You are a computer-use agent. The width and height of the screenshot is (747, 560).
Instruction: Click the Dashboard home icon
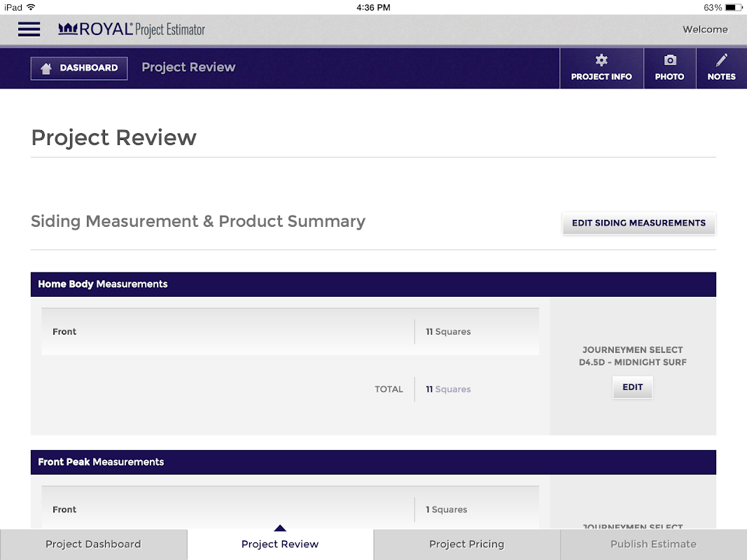46,68
